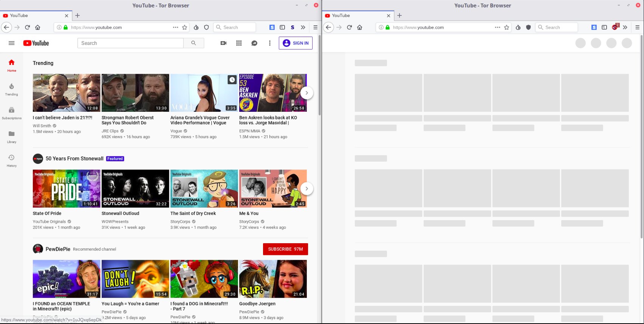Click Tor onion icon in left window
The image size is (644, 324).
tap(196, 27)
